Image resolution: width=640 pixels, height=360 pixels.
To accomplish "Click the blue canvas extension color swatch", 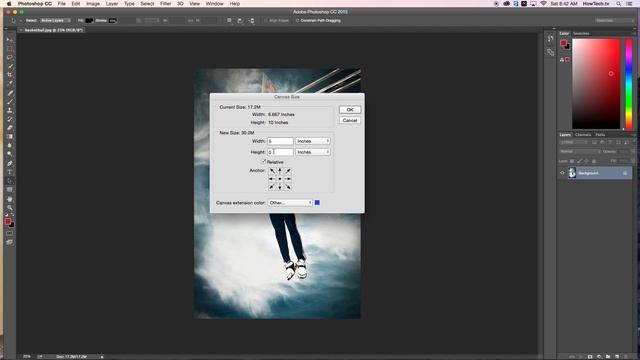I will tap(317, 202).
